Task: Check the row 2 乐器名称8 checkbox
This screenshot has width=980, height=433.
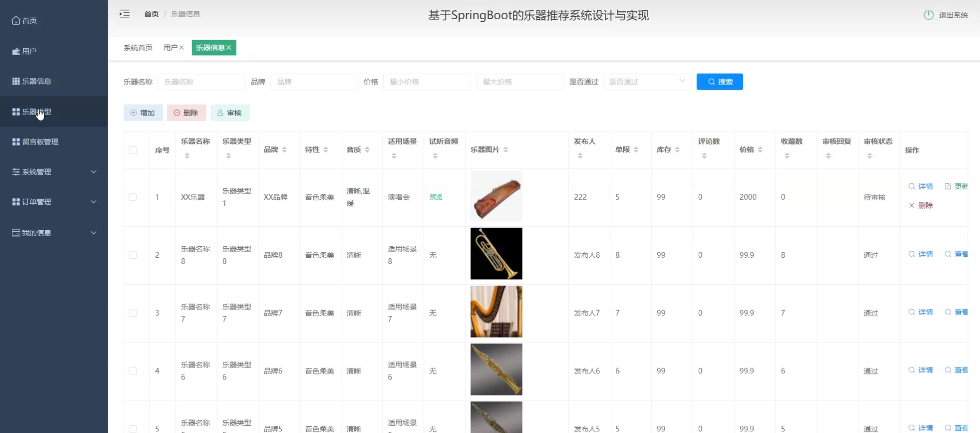Action: [133, 255]
